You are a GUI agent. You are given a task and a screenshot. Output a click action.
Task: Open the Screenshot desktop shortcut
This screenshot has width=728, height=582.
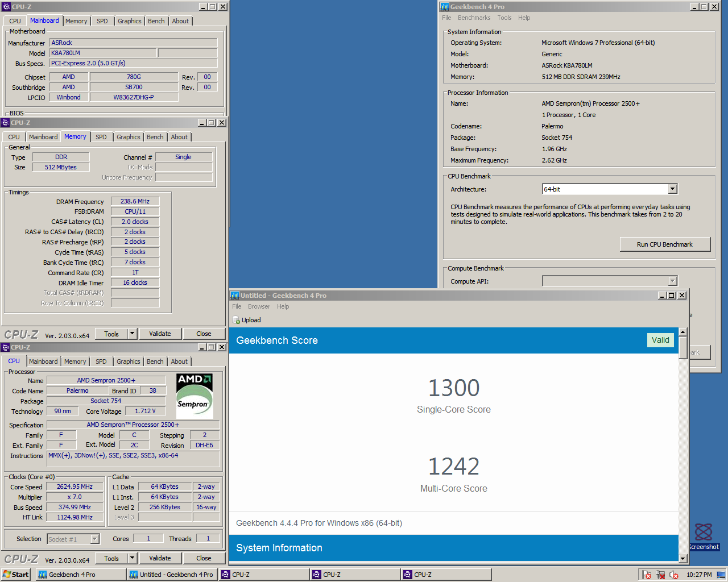point(704,537)
